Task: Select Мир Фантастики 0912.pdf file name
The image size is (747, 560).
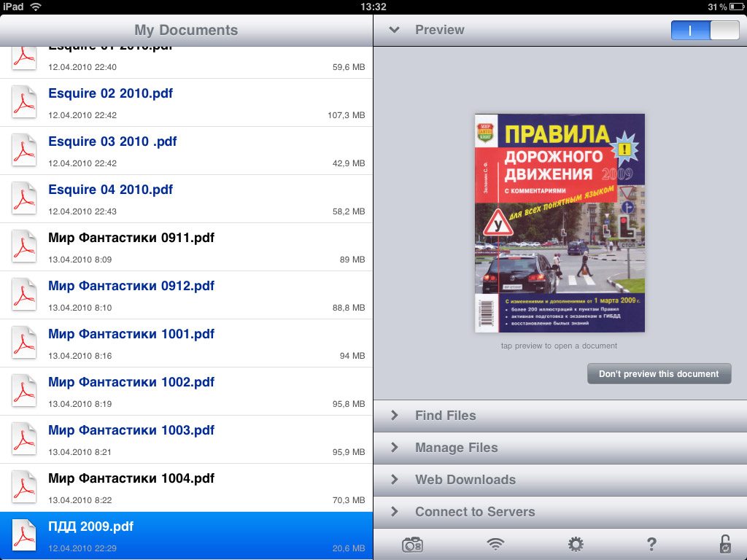Action: tap(131, 286)
